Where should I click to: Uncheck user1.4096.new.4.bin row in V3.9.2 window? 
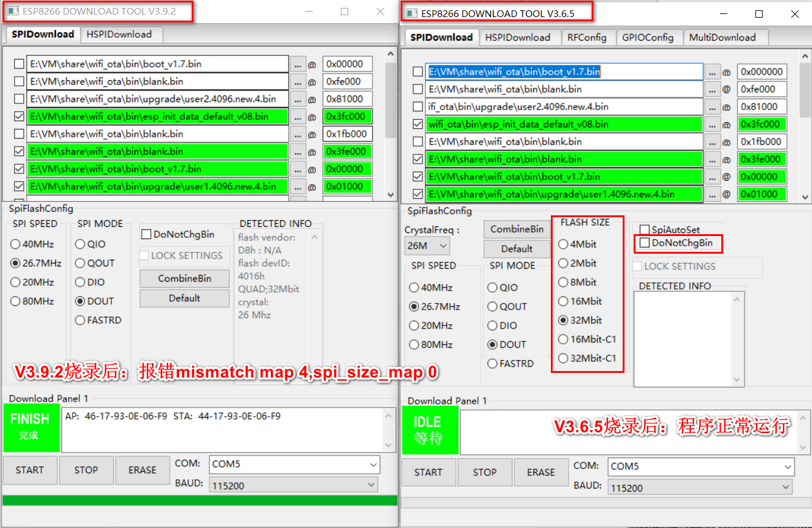pyautogui.click(x=19, y=187)
